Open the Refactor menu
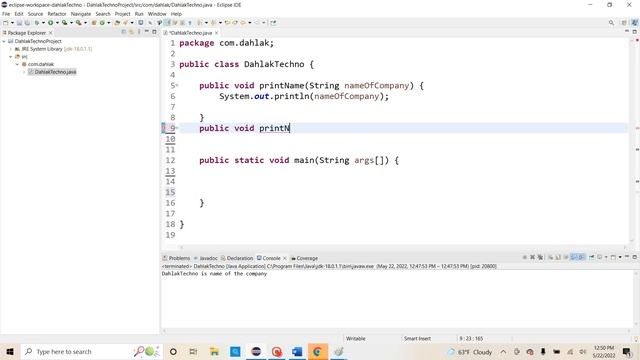Screen dimensions: 640x360 57,14
